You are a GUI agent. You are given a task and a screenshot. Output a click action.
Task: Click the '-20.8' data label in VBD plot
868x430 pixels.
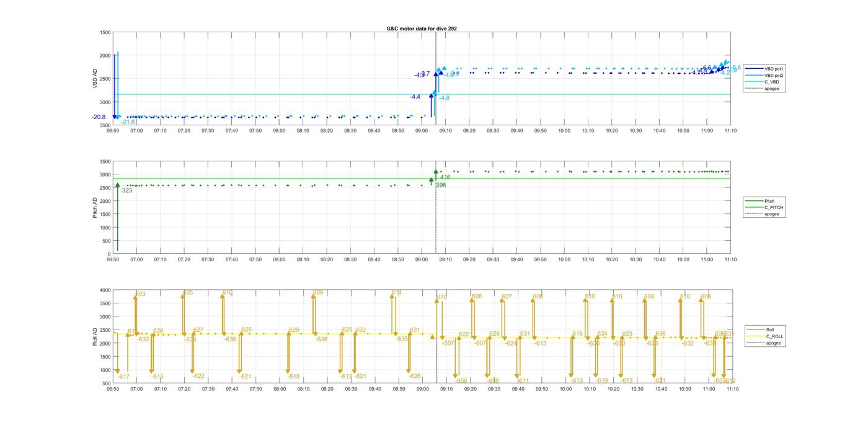coord(99,117)
